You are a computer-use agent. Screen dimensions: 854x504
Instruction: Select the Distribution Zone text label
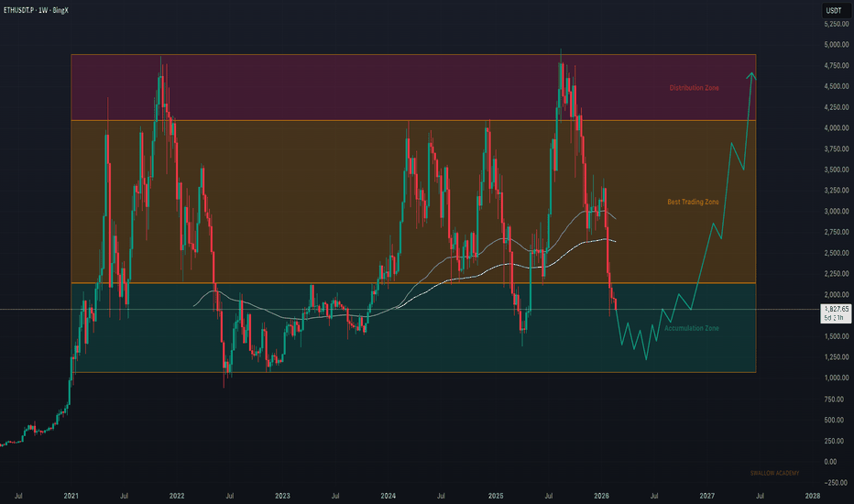coord(694,88)
